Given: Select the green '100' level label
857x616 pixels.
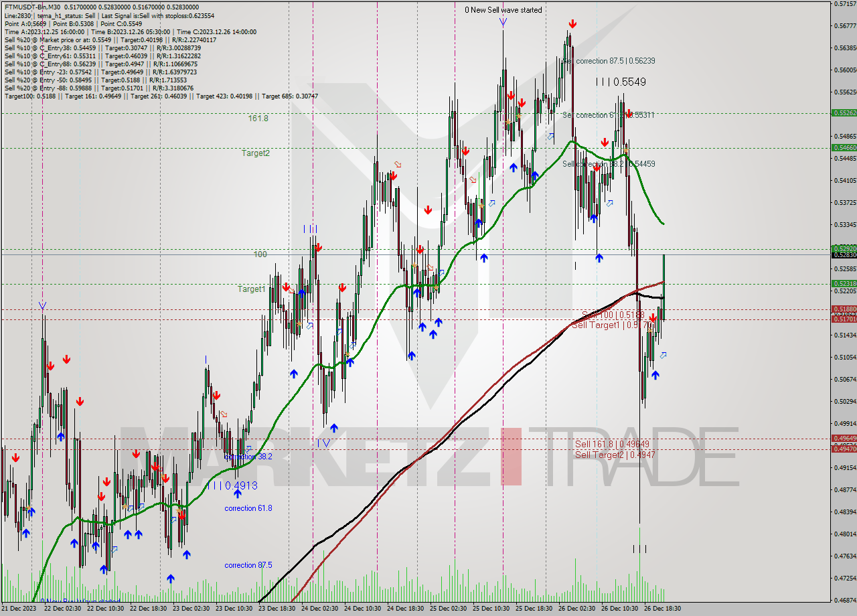Looking at the screenshot, I should coord(260,254).
